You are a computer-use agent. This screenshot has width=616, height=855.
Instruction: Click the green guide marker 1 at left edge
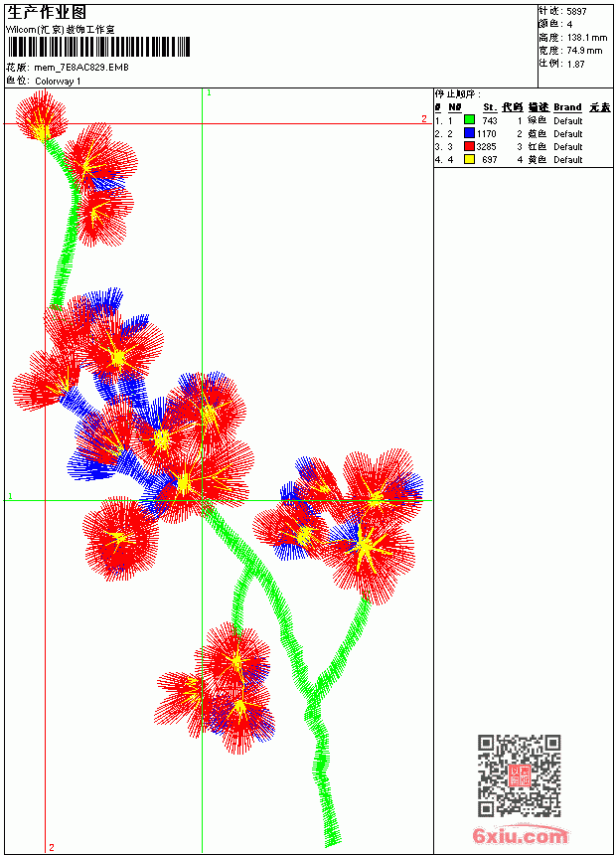coord(10,496)
